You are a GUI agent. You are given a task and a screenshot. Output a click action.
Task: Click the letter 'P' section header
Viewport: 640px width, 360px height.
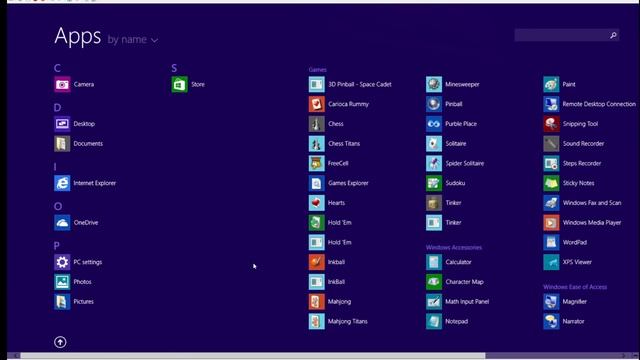pos(57,246)
